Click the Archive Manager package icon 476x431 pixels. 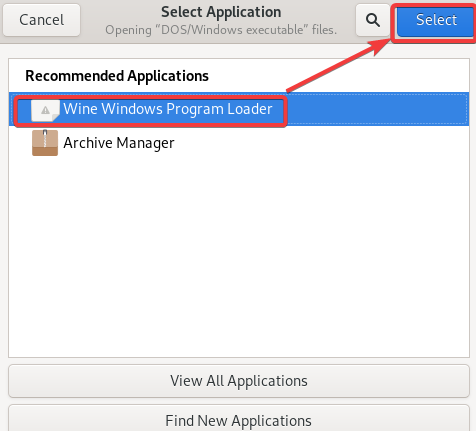45,143
